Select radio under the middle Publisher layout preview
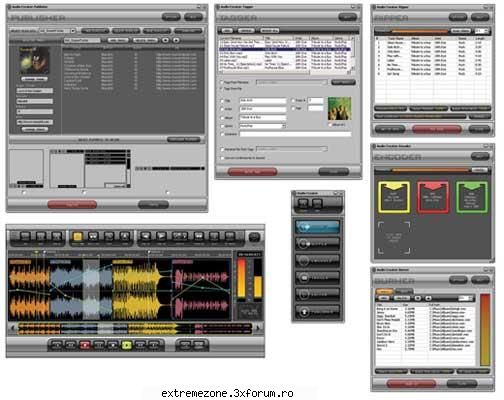 point(84,192)
